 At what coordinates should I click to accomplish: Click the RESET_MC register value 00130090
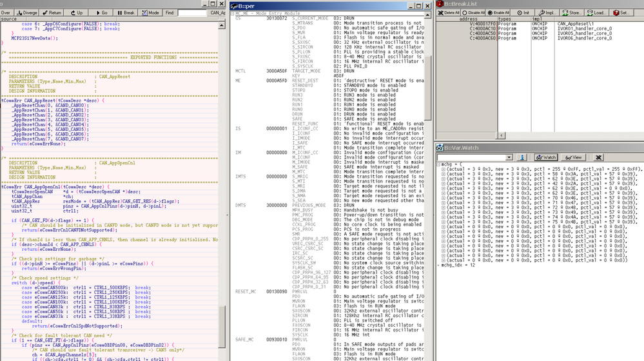[x=277, y=292]
